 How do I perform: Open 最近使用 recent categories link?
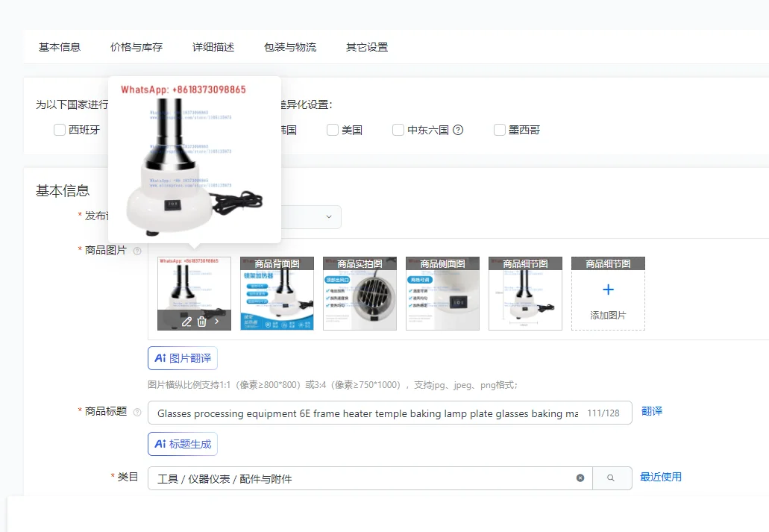click(661, 478)
